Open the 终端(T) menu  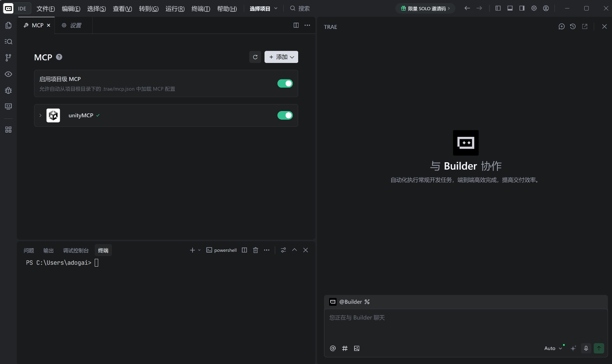click(201, 9)
